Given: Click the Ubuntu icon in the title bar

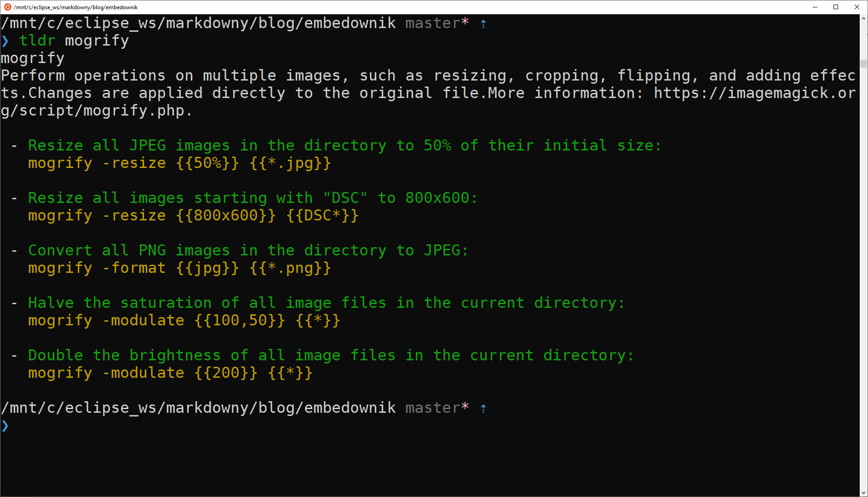Looking at the screenshot, I should (x=7, y=7).
